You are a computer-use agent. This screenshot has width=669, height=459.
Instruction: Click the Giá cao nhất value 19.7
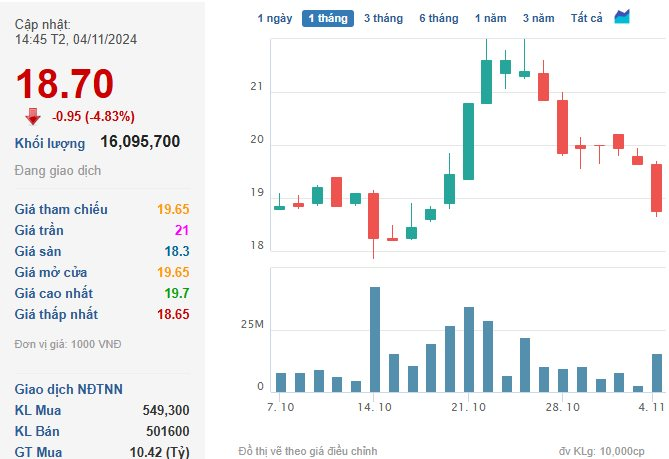pos(177,293)
